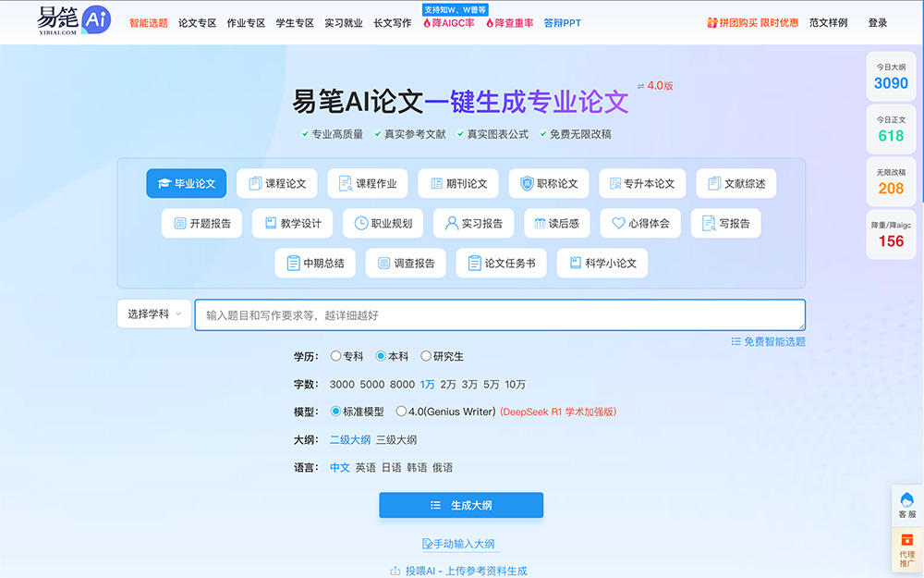Choose the 职业规划 clock icon

(x=360, y=224)
